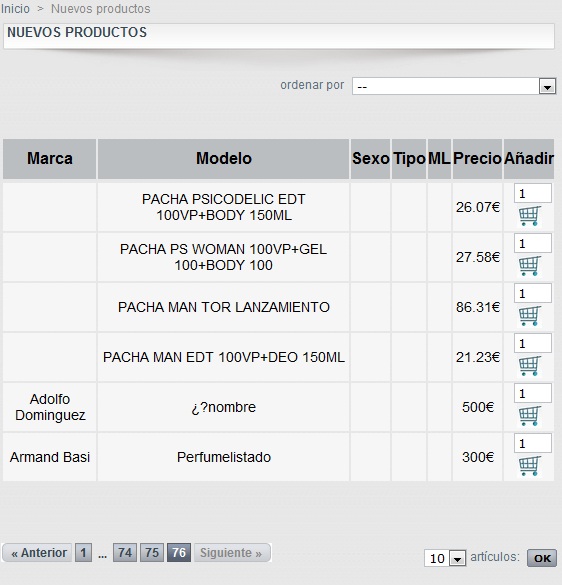Go to page 75
The height and width of the screenshot is (585, 562).
(x=152, y=553)
